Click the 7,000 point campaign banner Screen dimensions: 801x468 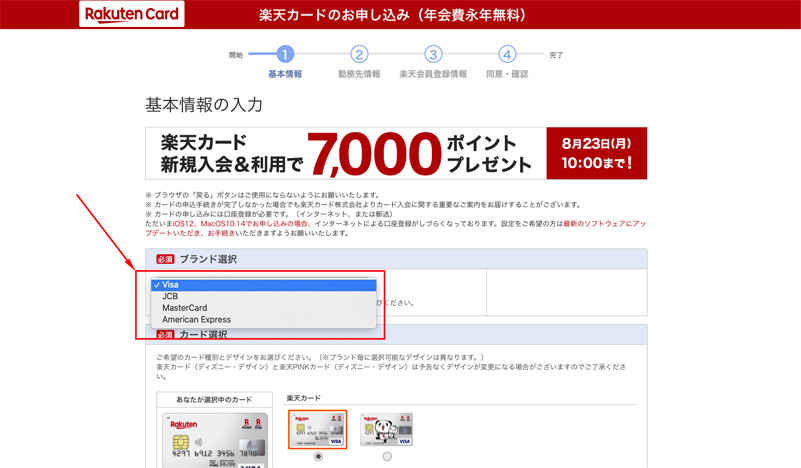point(346,153)
